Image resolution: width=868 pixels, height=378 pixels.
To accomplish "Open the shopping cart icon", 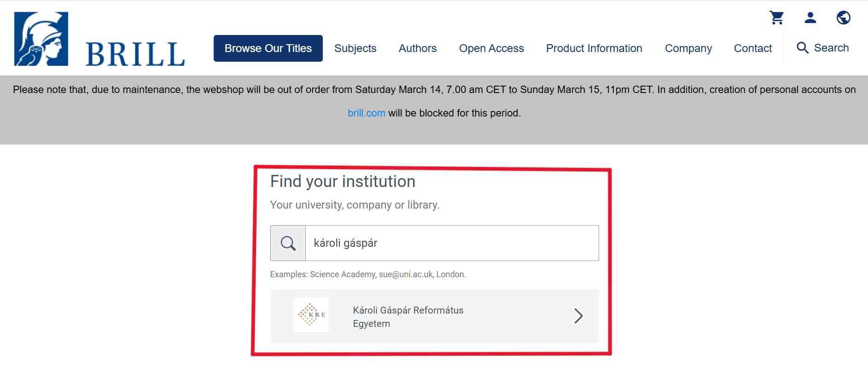I will tap(777, 18).
